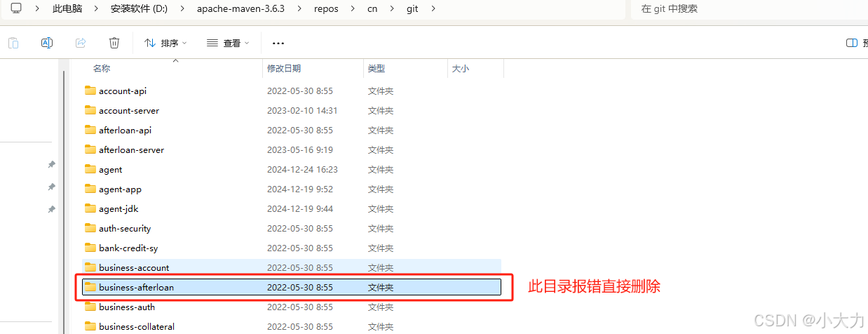Click the share toolbar icon
This screenshot has width=868, height=334.
click(81, 43)
